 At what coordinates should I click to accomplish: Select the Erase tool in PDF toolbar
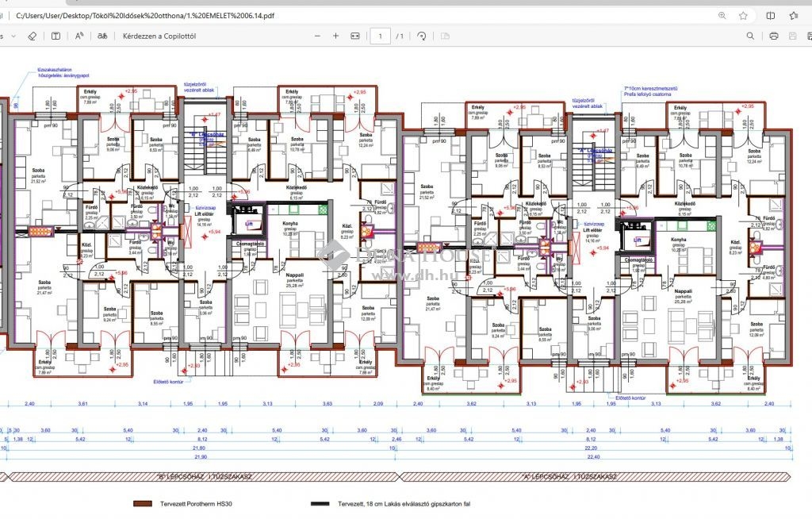pos(32,37)
